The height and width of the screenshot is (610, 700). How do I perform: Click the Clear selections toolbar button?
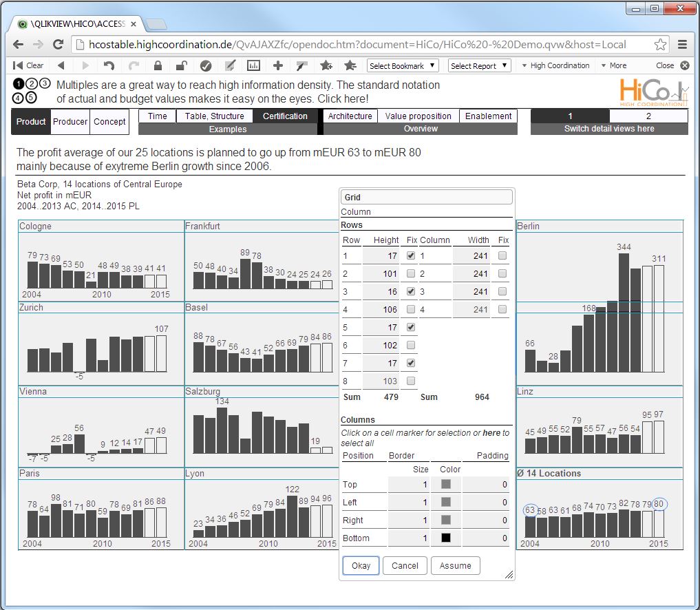pyautogui.click(x=28, y=65)
